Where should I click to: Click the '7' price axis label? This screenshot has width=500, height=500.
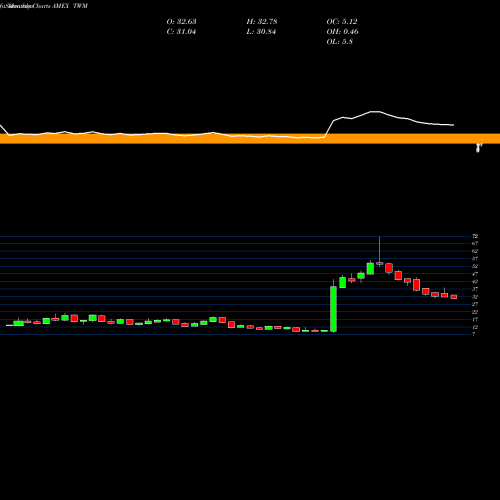coord(474,334)
